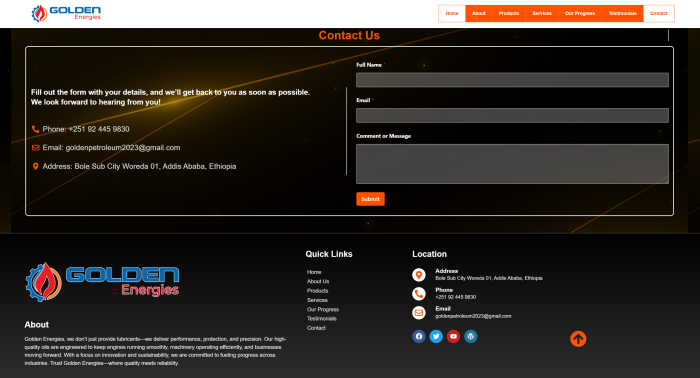The width and height of the screenshot is (700, 378).
Task: Open Services in footer Quick Links
Action: point(317,300)
